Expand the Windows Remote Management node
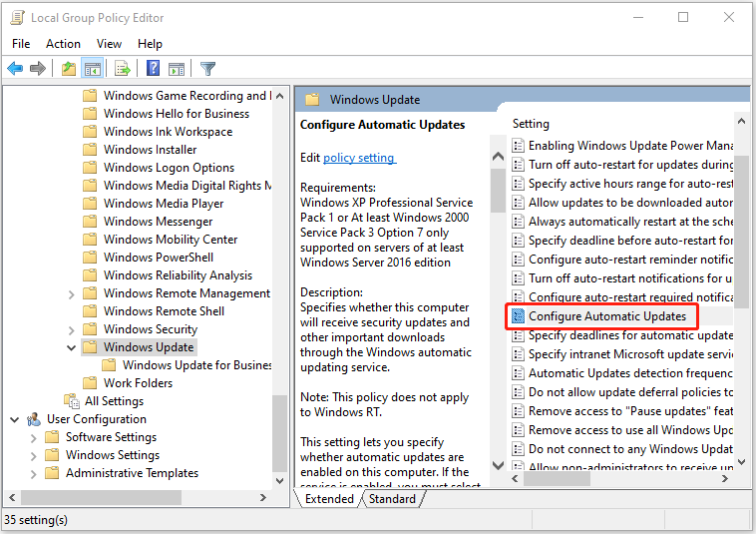This screenshot has width=756, height=534. pos(72,293)
